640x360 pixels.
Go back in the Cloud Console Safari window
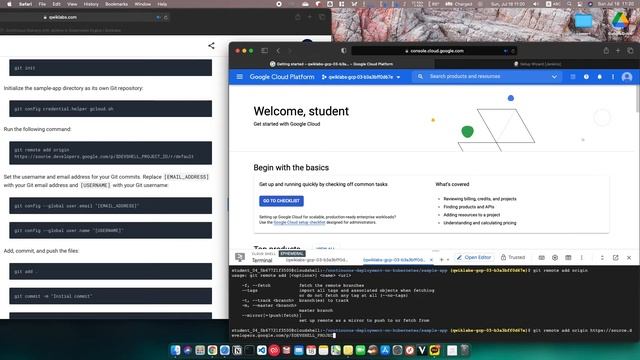[278, 51]
